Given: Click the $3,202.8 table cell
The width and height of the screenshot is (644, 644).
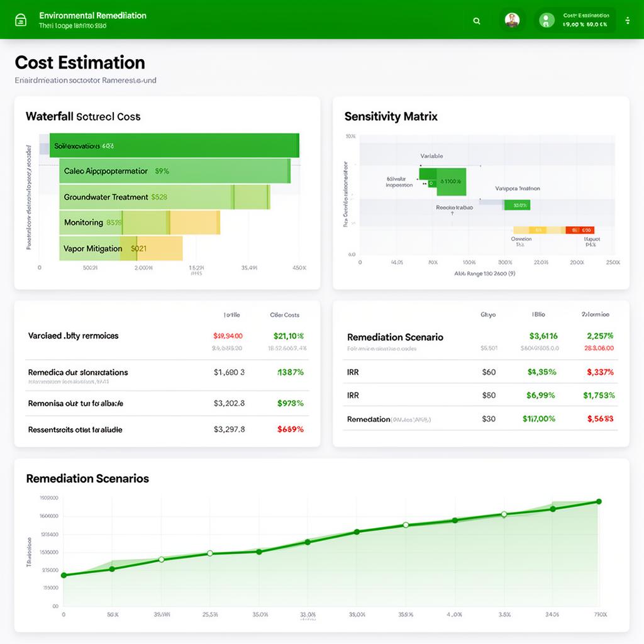Looking at the screenshot, I should click(x=229, y=403).
